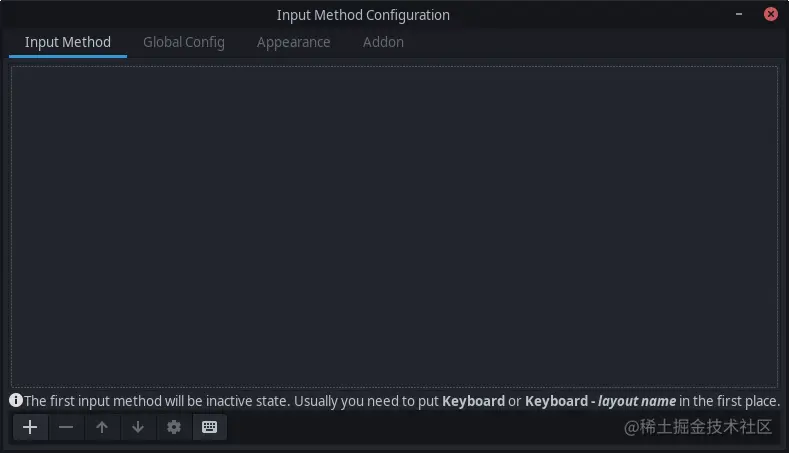Open the Appearance tab
The height and width of the screenshot is (453, 789).
click(x=293, y=42)
